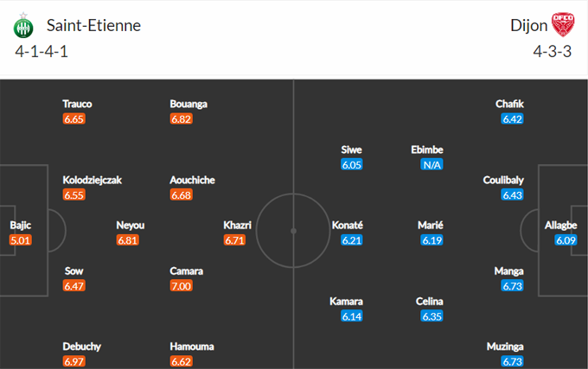Open the Dijon team name link
588x369 pixels.
tap(528, 26)
